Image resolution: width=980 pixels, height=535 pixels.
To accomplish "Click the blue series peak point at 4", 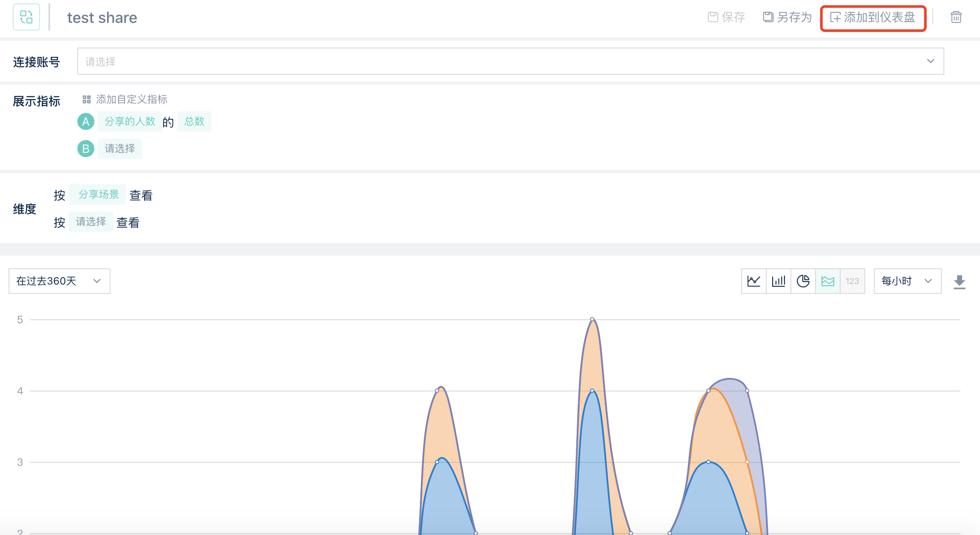I will (x=592, y=391).
